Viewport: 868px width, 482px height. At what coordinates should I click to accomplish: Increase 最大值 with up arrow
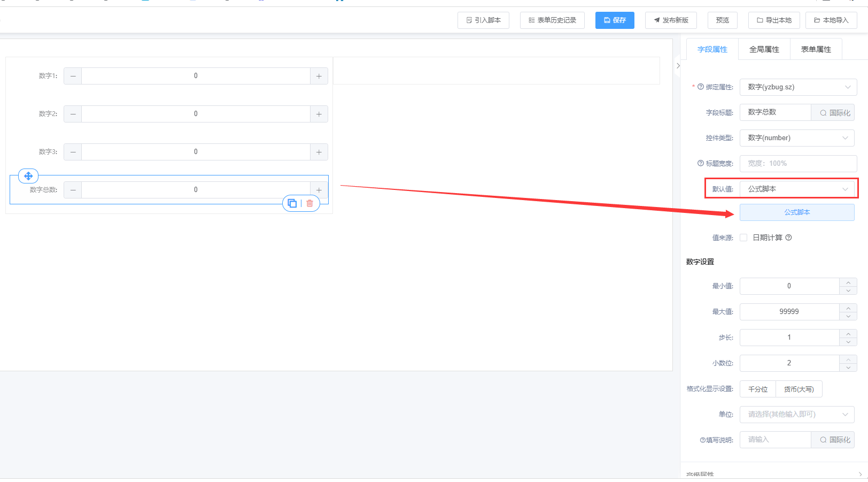[x=848, y=308]
